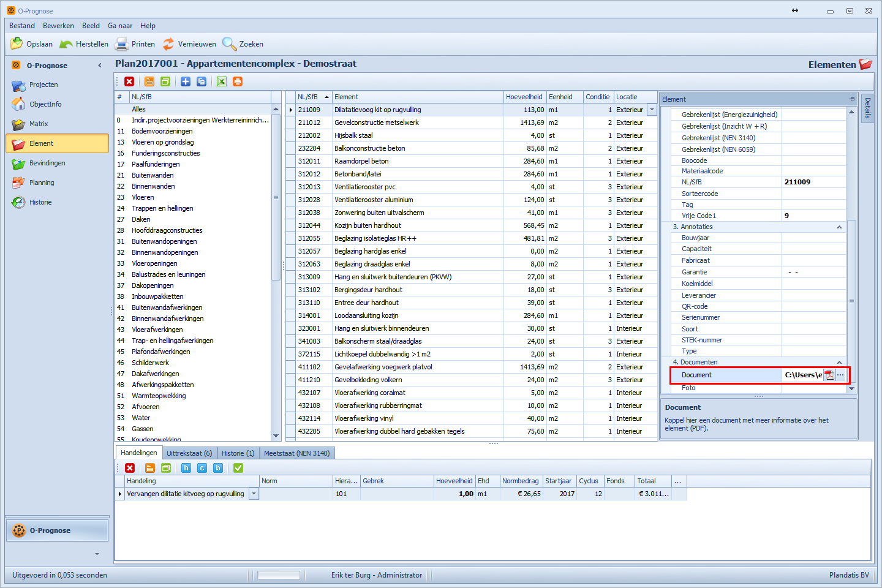Click the Printen printer icon
882x588 pixels.
[122, 44]
